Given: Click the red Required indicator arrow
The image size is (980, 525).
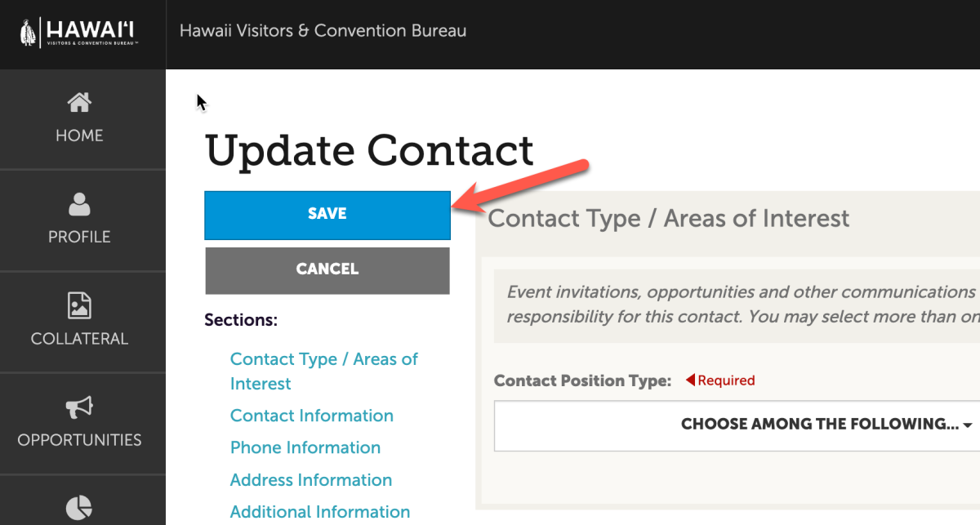Looking at the screenshot, I should (690, 380).
